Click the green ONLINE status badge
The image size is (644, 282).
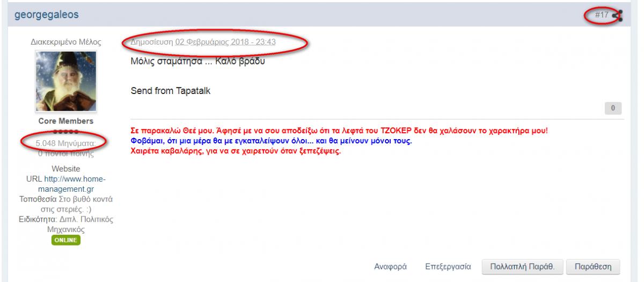(65, 240)
